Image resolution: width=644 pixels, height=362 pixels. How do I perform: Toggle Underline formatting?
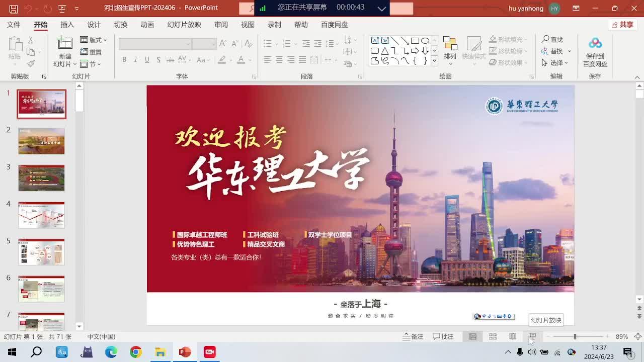click(x=147, y=60)
